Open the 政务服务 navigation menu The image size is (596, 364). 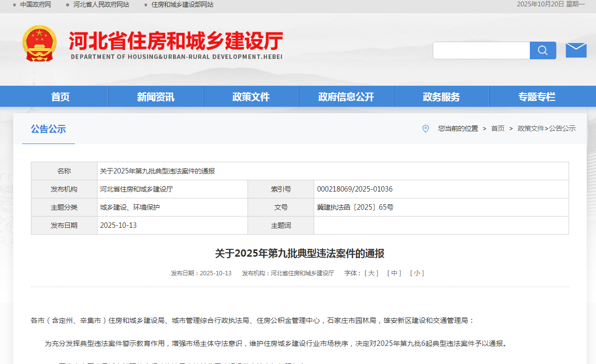(441, 97)
